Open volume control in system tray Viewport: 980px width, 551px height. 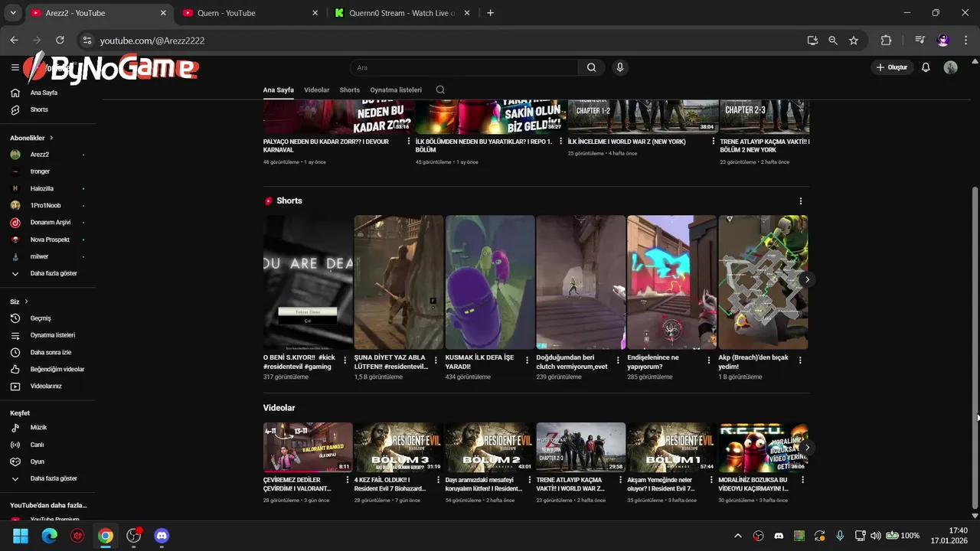876,536
